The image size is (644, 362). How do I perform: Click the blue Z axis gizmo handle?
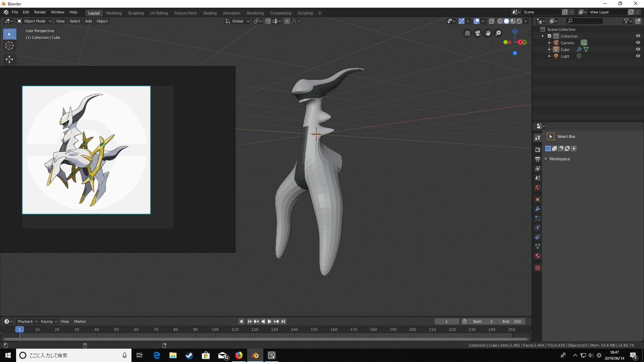[x=515, y=32]
